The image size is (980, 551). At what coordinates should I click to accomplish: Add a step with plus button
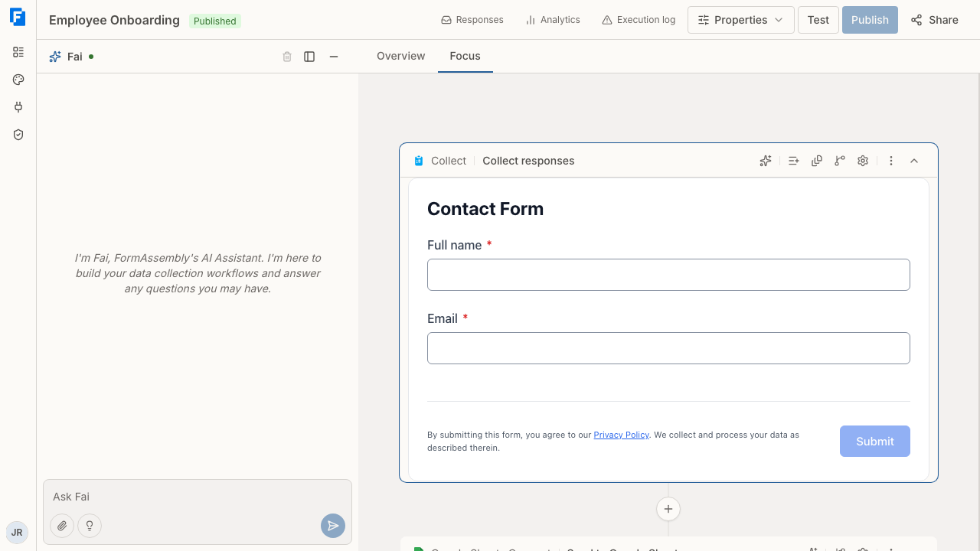668,509
